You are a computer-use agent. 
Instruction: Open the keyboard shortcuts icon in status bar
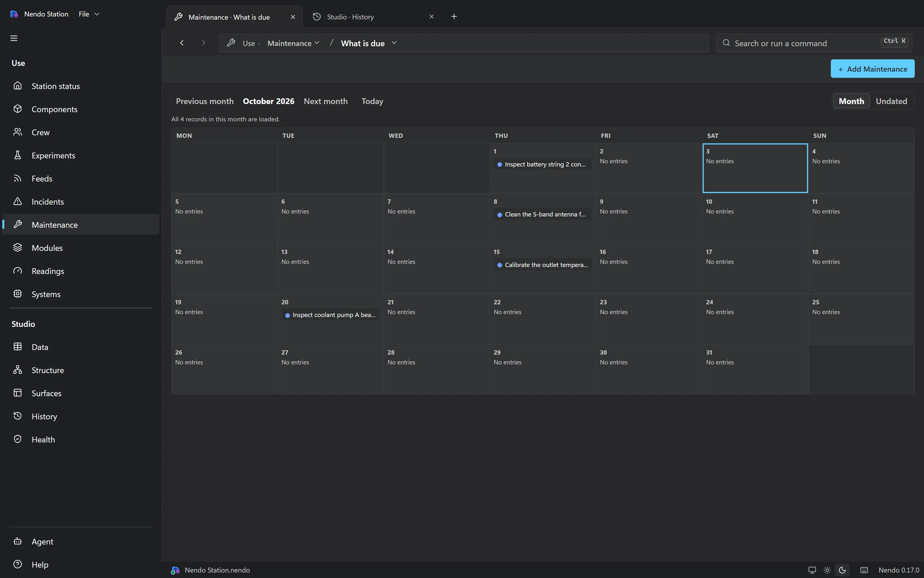pos(864,570)
